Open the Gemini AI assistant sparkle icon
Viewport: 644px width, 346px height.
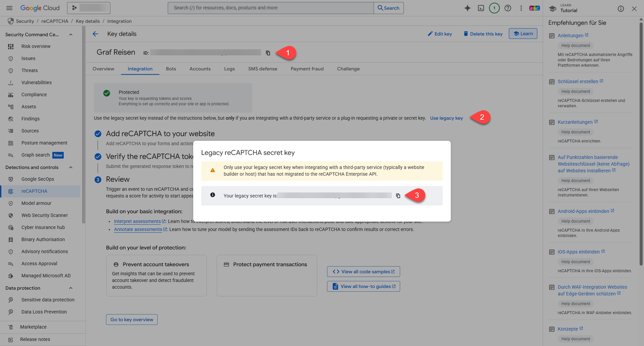tap(467, 8)
